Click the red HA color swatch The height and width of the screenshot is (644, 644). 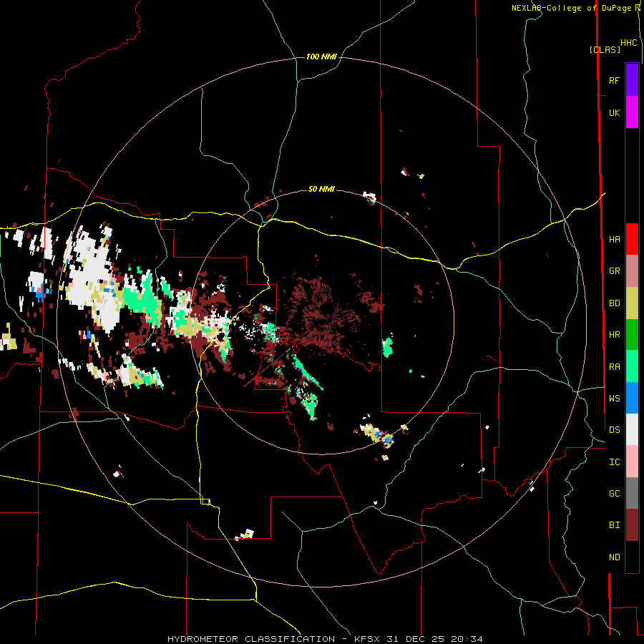coord(632,239)
